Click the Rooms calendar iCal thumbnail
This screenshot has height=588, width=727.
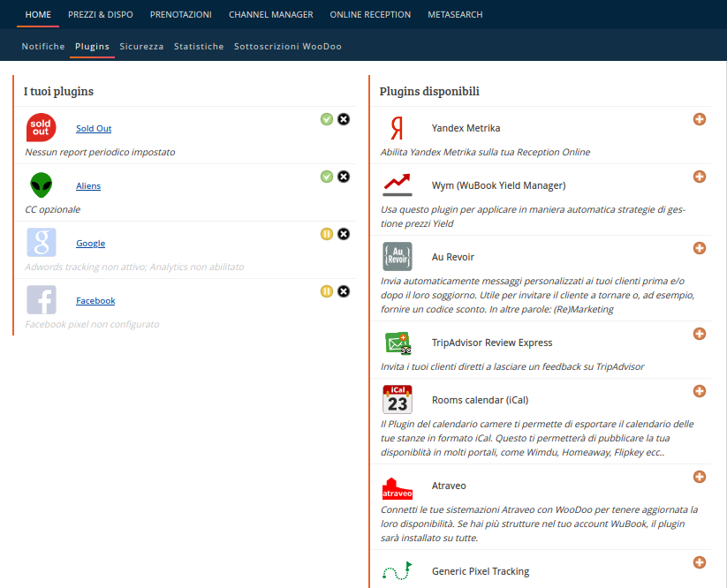[x=398, y=400]
